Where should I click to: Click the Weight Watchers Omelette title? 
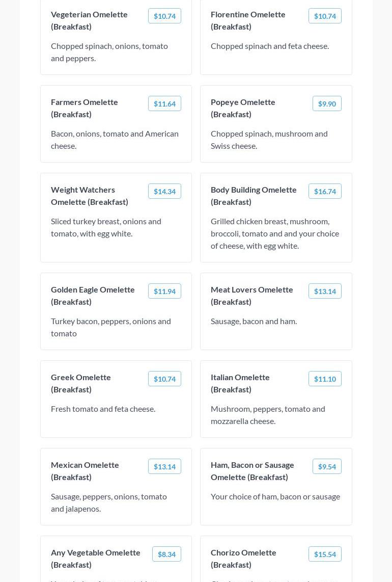90,196
